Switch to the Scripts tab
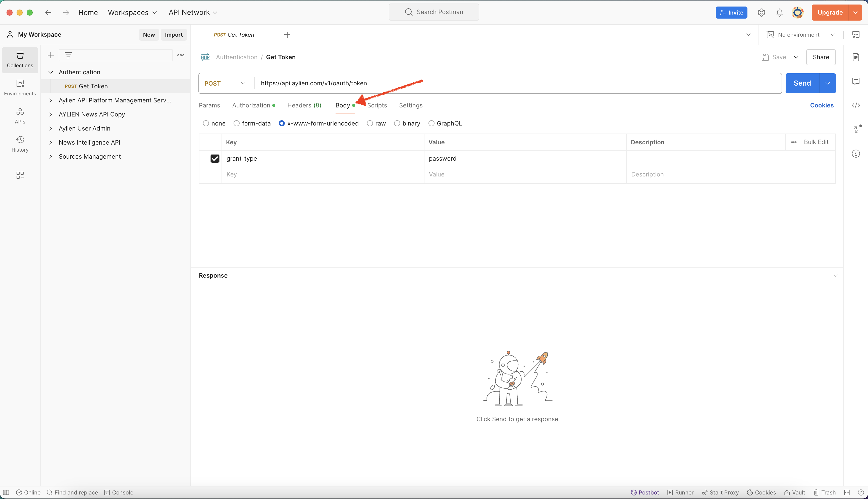The height and width of the screenshot is (499, 868). [377, 105]
